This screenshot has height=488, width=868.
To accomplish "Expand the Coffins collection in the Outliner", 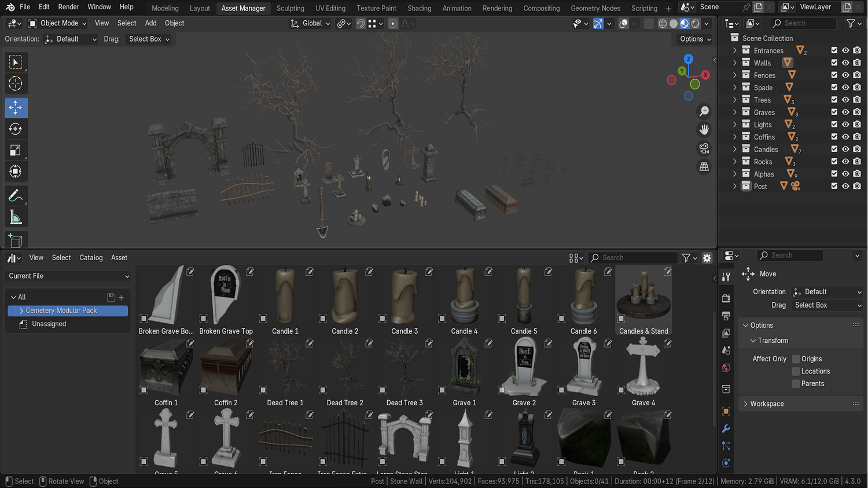I will pyautogui.click(x=735, y=137).
